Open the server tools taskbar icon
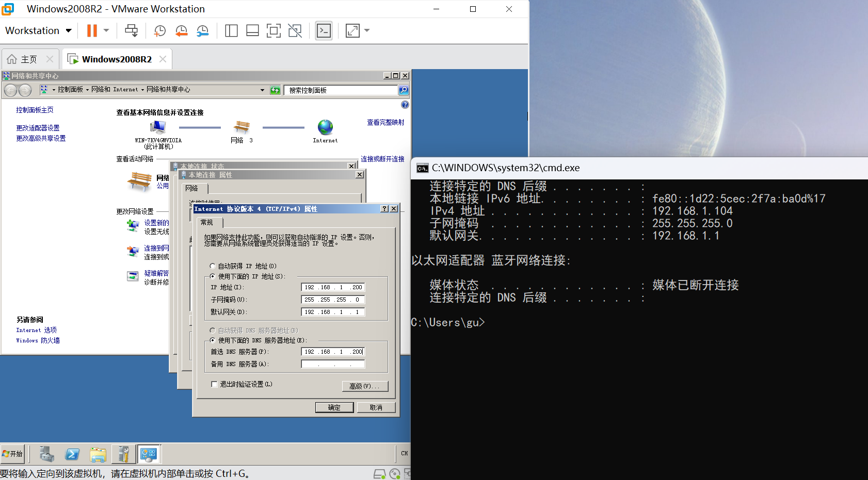The image size is (868, 480). 123,454
